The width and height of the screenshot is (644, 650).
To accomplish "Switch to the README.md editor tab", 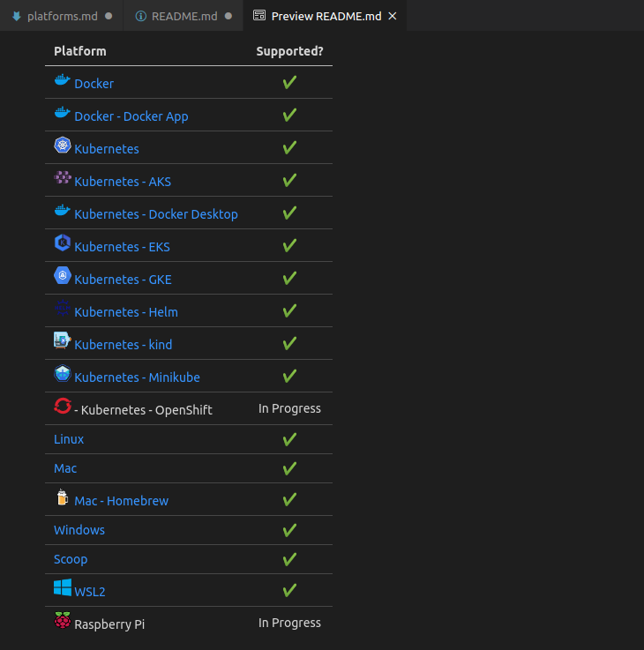I will [x=183, y=16].
